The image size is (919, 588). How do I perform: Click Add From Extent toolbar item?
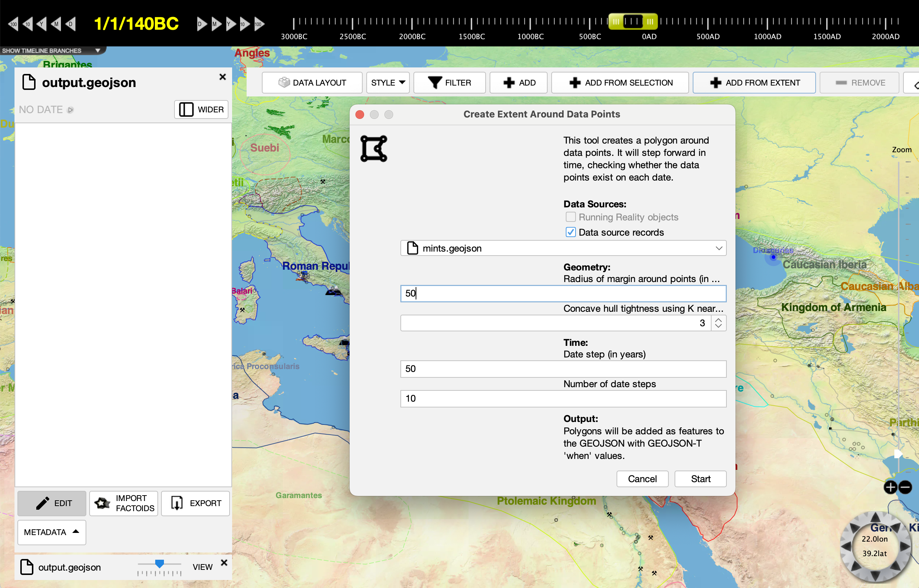pos(754,83)
